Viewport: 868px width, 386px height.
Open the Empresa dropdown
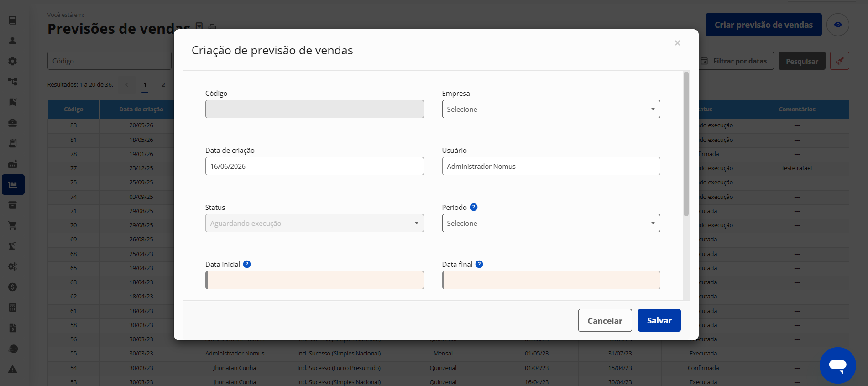click(x=551, y=109)
